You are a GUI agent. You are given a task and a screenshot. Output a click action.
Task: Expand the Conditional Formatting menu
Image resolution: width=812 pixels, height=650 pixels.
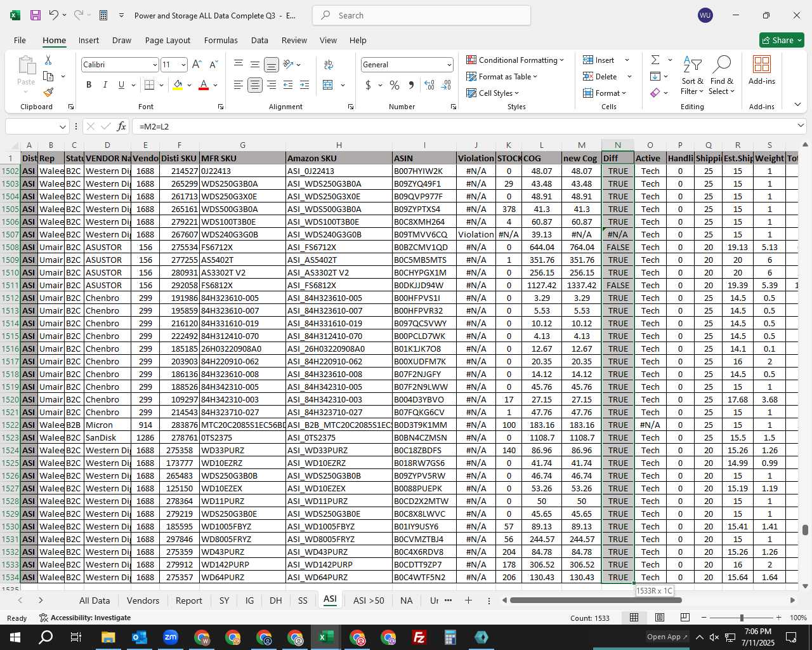(x=514, y=60)
